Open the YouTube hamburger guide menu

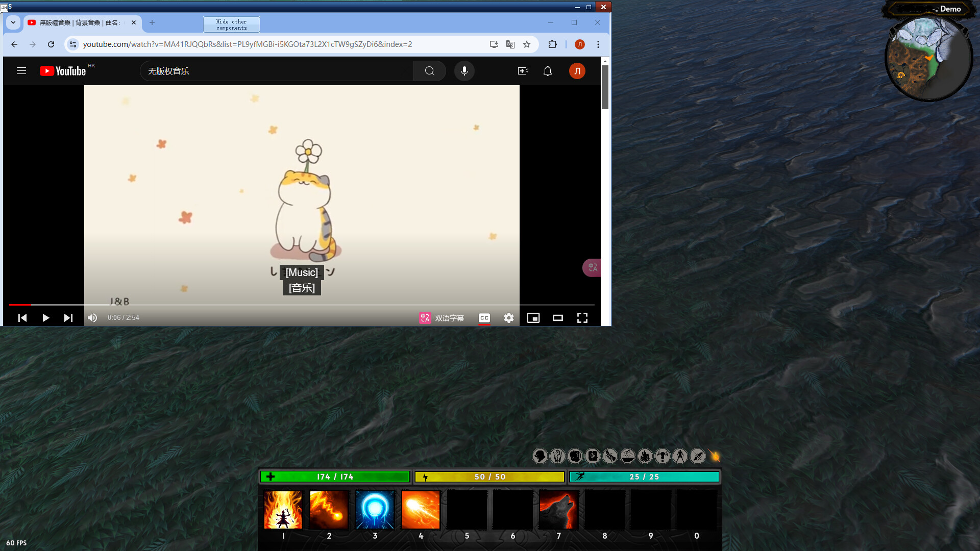pos(21,71)
